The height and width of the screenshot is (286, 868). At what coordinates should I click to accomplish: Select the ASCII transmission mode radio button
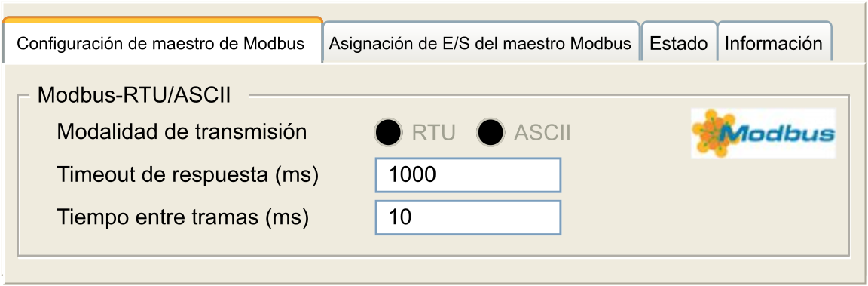pyautogui.click(x=490, y=133)
